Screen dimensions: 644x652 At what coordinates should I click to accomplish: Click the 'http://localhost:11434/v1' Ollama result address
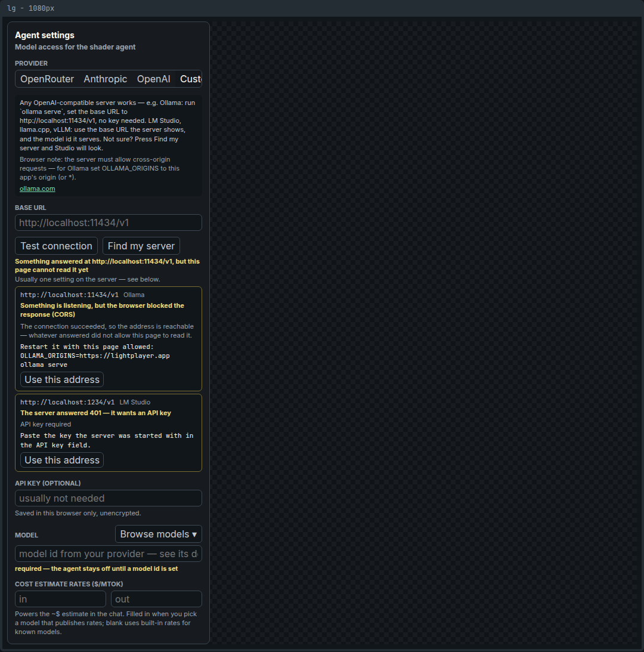tap(69, 295)
